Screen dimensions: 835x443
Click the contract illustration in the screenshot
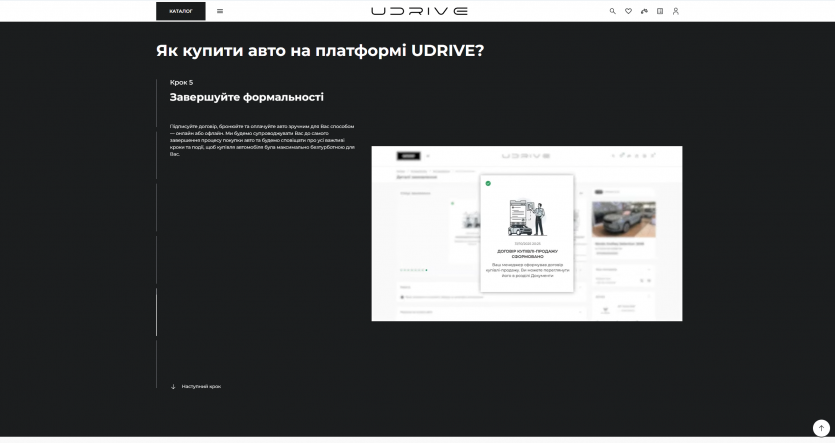pos(526,216)
